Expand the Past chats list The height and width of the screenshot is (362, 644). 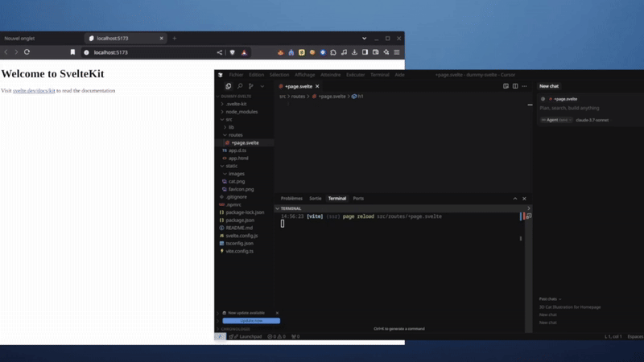coord(550,299)
